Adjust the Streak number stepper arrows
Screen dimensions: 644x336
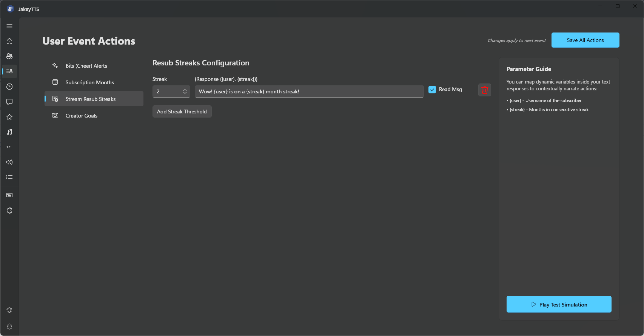tap(185, 91)
